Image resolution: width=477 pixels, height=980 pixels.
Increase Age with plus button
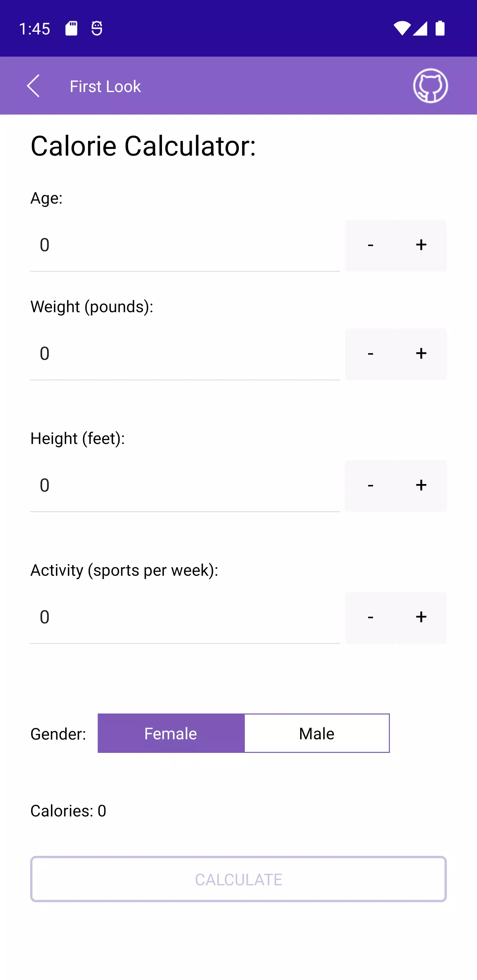(421, 245)
